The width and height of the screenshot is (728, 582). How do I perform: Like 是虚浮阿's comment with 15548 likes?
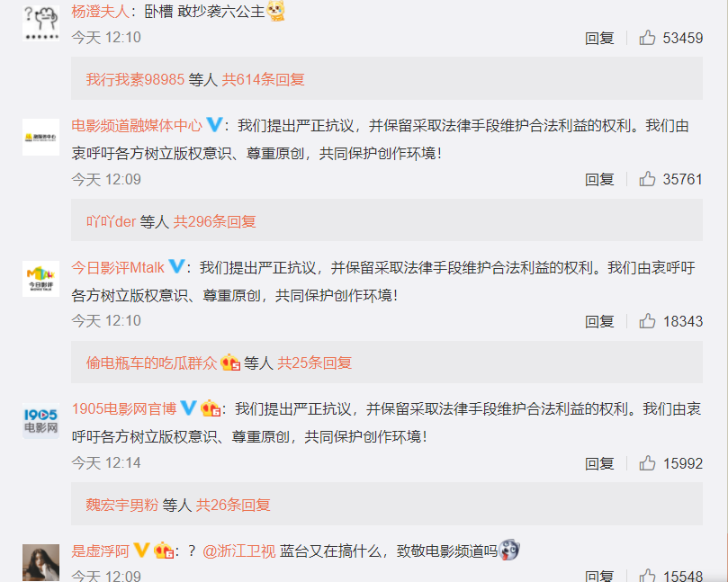pos(647,576)
